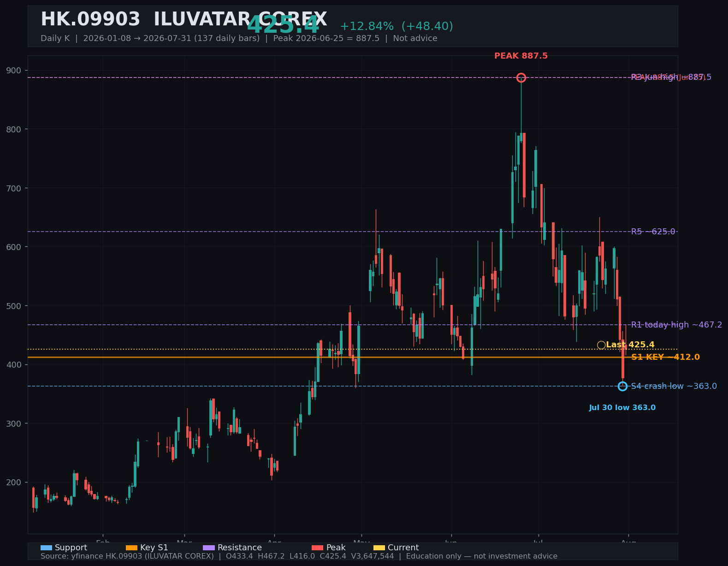Image resolution: width=728 pixels, height=566 pixels.
Task: Click the "Jul 30 low 363.0" annotation
Action: pyautogui.click(x=622, y=408)
